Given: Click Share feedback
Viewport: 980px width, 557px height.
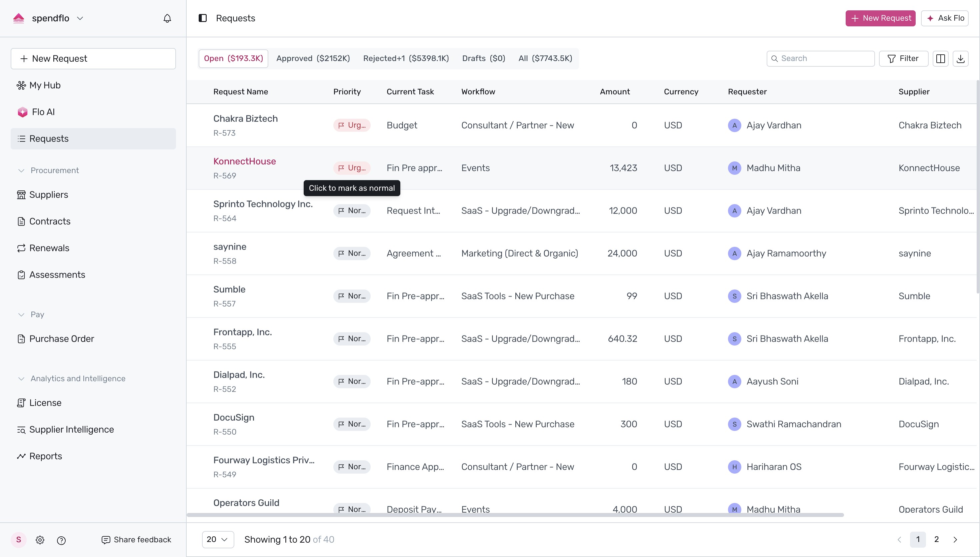Looking at the screenshot, I should (x=136, y=539).
